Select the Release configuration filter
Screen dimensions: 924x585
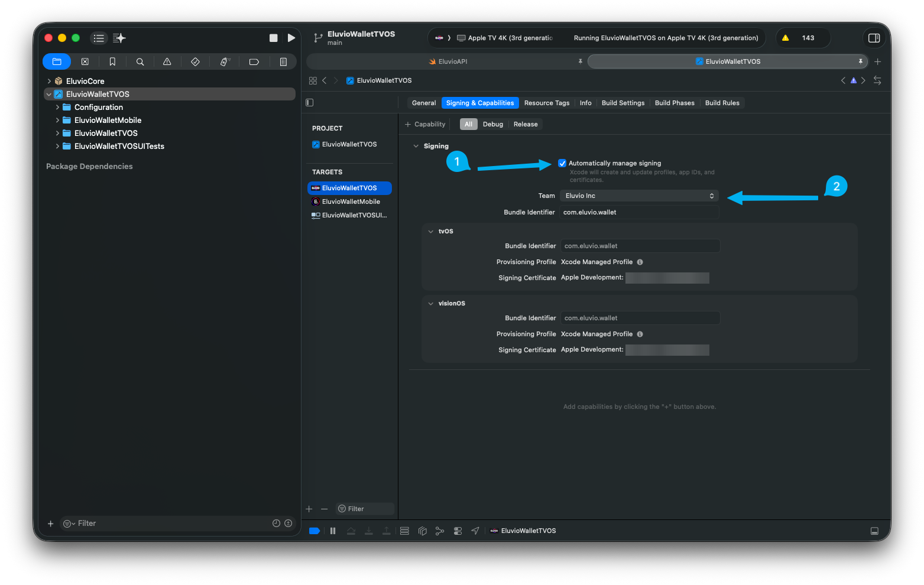point(526,124)
